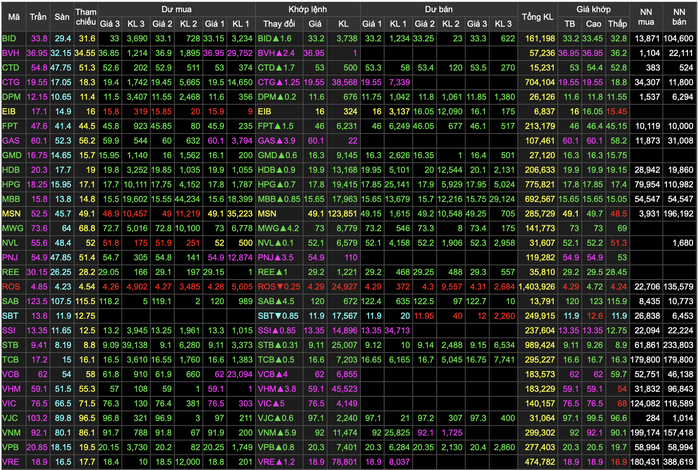Click the SSI stock code
Screen dimensions: 698x470
pos(8,331)
